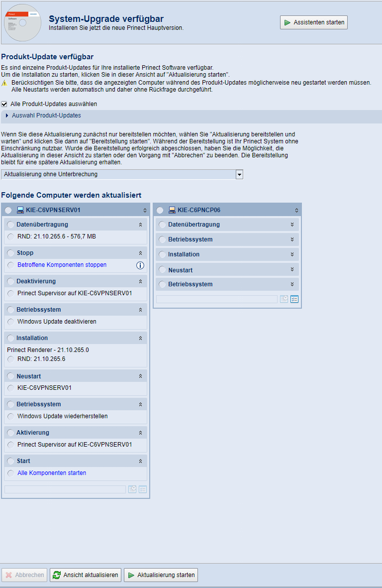Open the log icon in KIE-C6PNCP06 panel footer
This screenshot has width=382, height=588.
pyautogui.click(x=284, y=299)
